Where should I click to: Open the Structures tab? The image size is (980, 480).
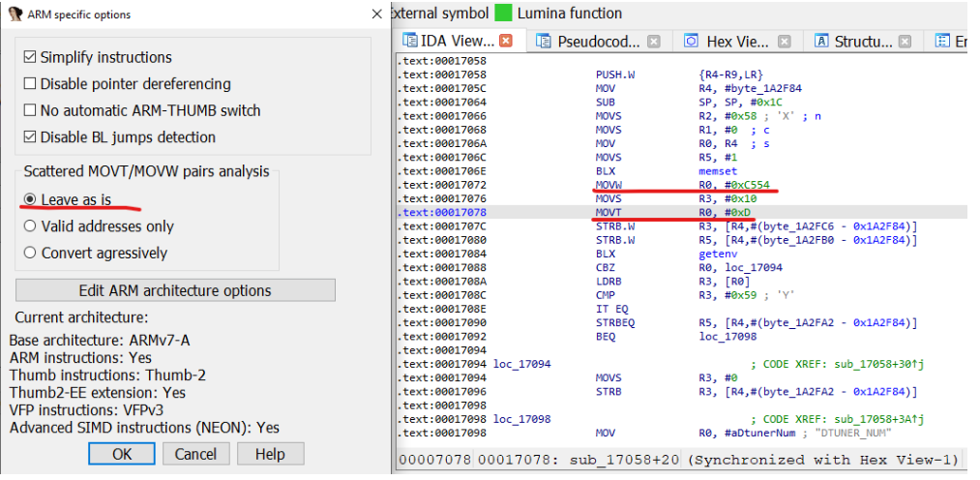[863, 42]
